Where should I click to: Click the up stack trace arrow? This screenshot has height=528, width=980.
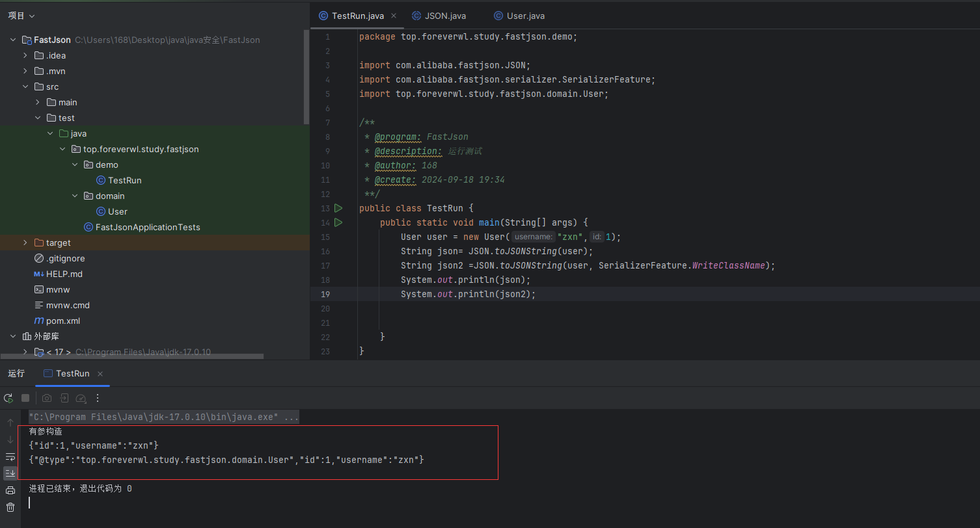pyautogui.click(x=10, y=423)
